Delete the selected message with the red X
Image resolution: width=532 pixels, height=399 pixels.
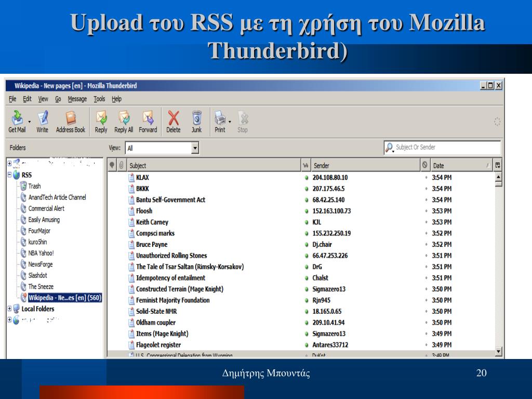[x=174, y=121]
